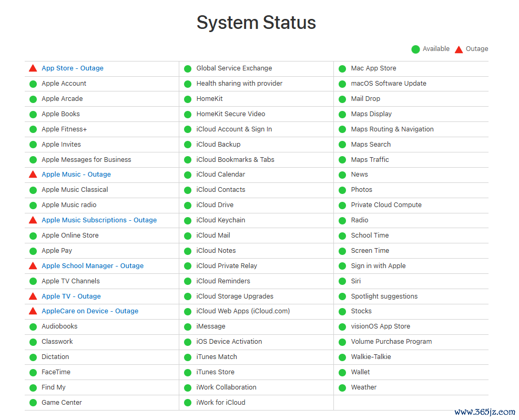Click red outage triangle beside App Store
519x420 pixels.
tap(33, 68)
